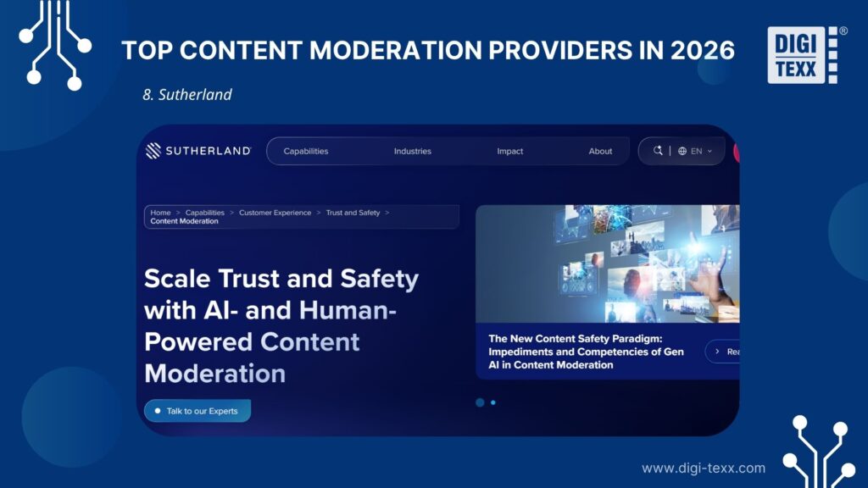Open Trust and Safety breadcrumb link

tap(353, 213)
